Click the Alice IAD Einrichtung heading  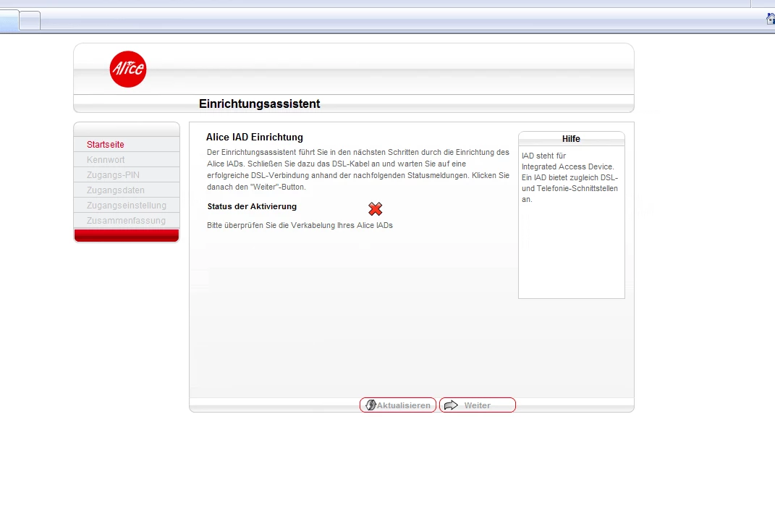[x=255, y=138]
